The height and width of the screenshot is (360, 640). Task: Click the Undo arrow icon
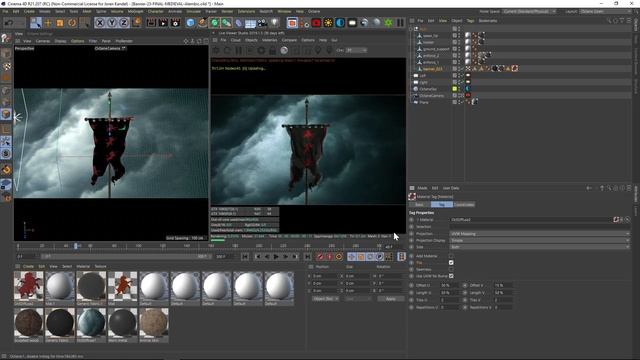coord(9,23)
